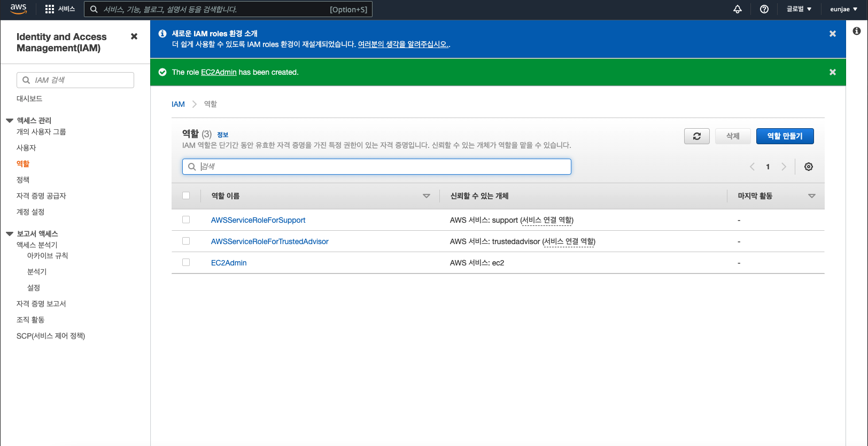
Task: Select 역할 in the sidebar
Action: click(x=23, y=164)
